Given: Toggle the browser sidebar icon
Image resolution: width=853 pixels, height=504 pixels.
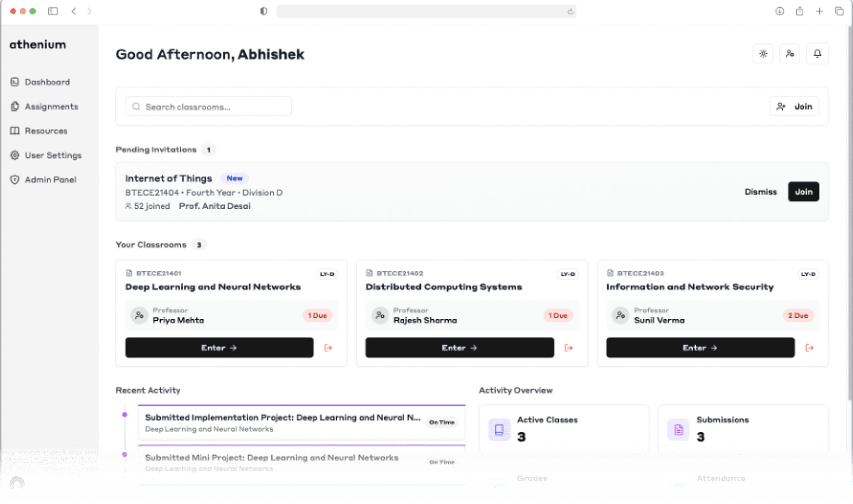Looking at the screenshot, I should click(x=54, y=11).
